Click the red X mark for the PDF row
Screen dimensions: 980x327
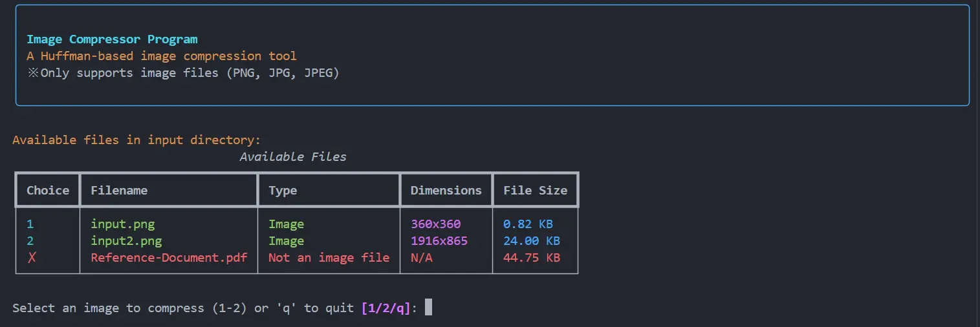pos(30,258)
